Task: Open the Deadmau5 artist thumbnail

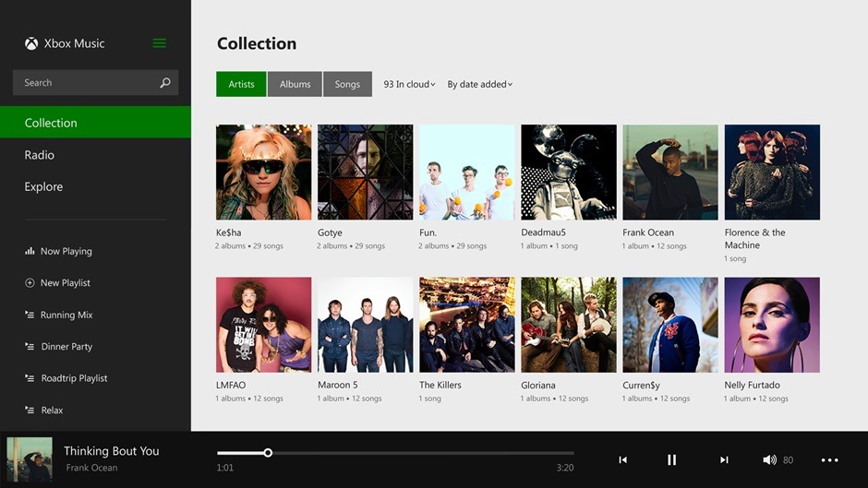Action: pyautogui.click(x=568, y=173)
